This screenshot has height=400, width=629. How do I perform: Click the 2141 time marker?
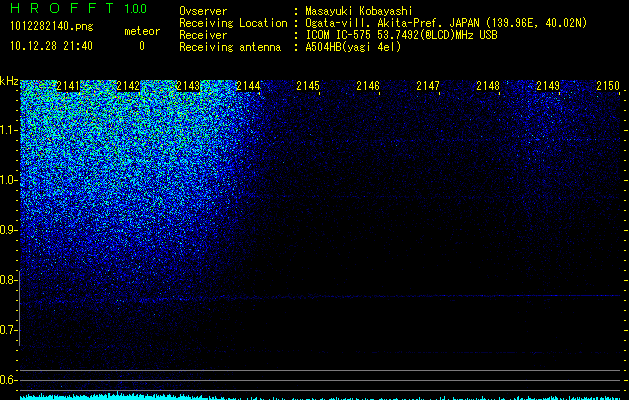pos(68,86)
